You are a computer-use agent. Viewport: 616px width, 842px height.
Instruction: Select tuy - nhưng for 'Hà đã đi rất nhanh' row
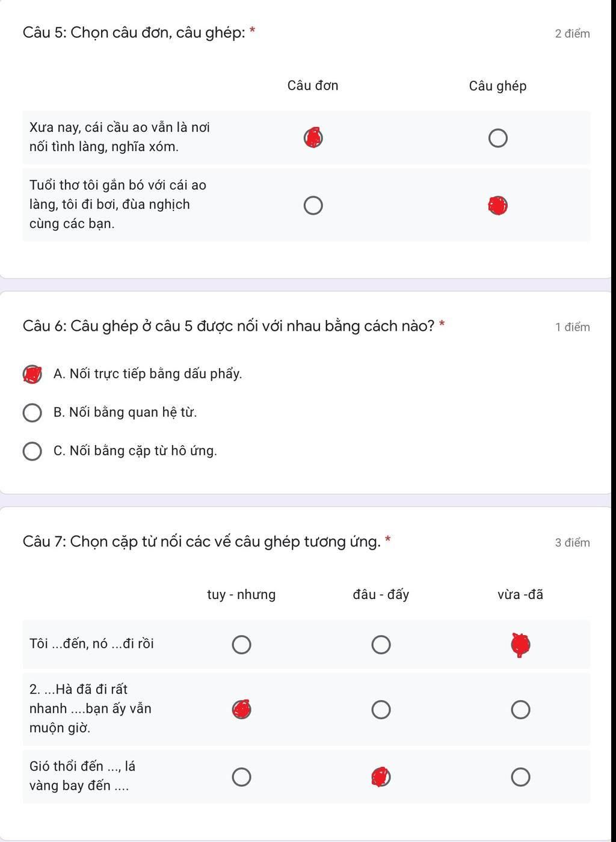coord(241,709)
